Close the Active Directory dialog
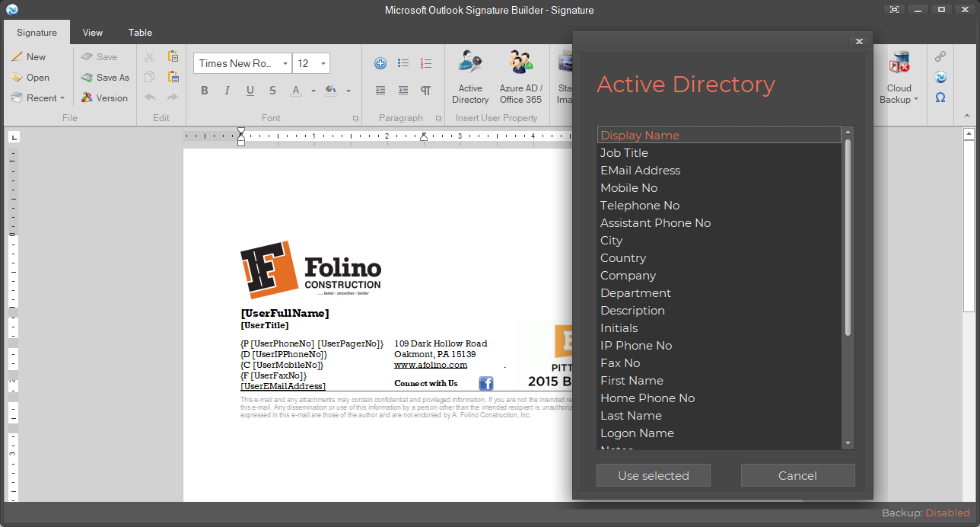The width and height of the screenshot is (980, 527). tap(859, 42)
